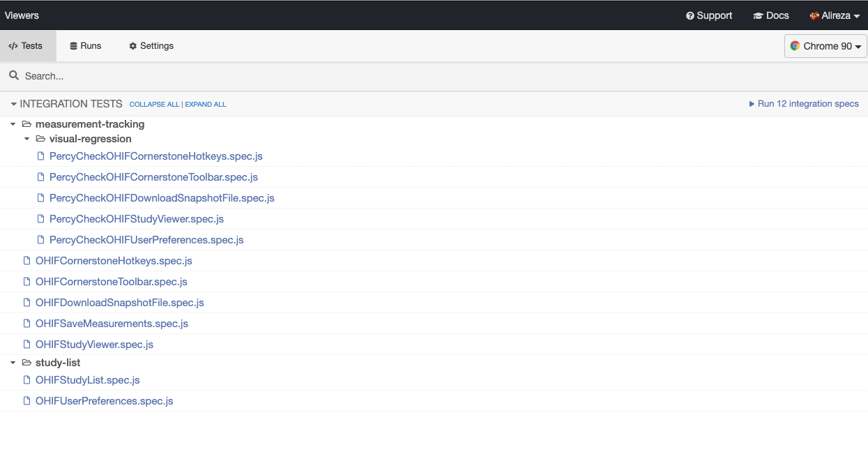Collapse the INTEGRATION TESTS section
868x461 pixels.
13,104
